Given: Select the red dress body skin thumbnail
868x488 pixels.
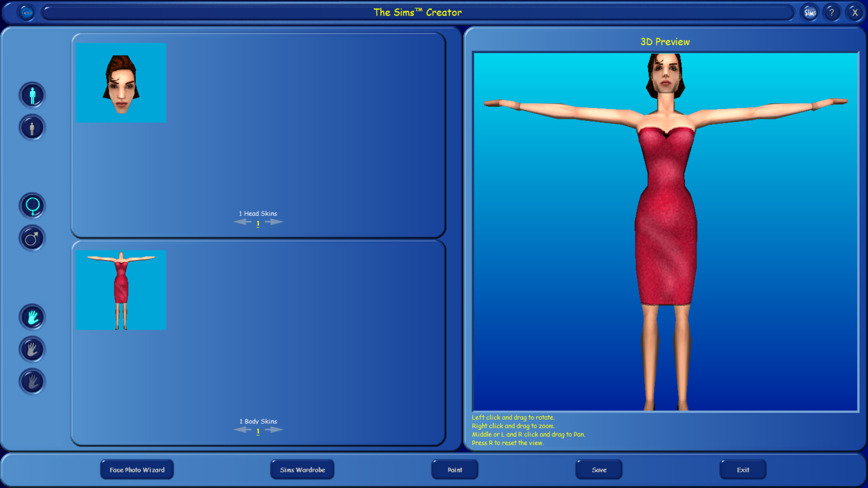Looking at the screenshot, I should tap(121, 290).
